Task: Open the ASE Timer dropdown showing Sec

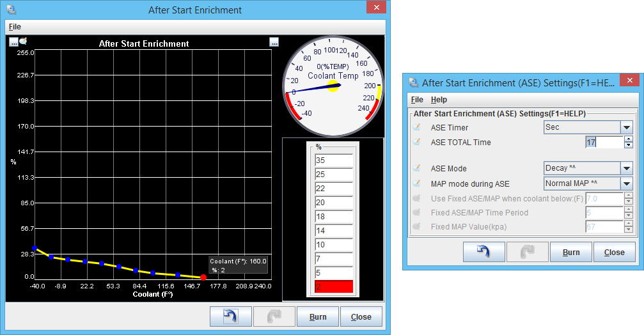Action: click(588, 127)
